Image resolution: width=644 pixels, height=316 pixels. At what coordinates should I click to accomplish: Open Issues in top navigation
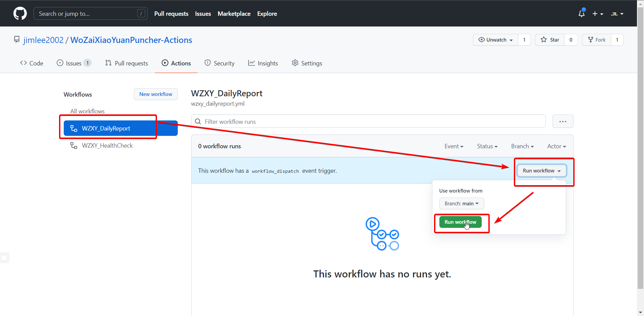pos(203,14)
